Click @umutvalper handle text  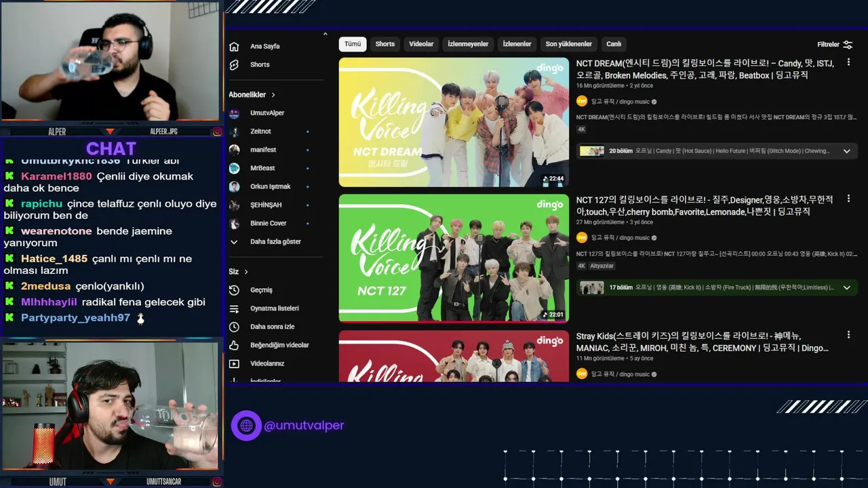click(304, 426)
